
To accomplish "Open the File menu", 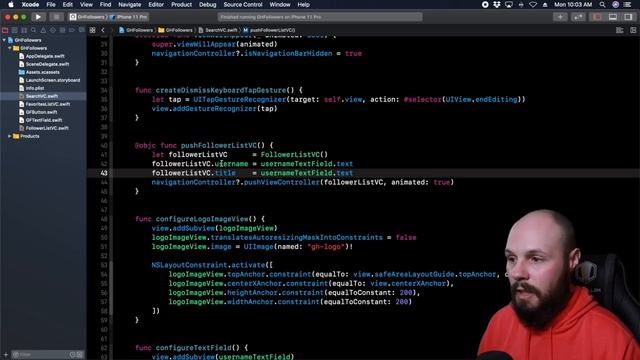I will click(51, 4).
